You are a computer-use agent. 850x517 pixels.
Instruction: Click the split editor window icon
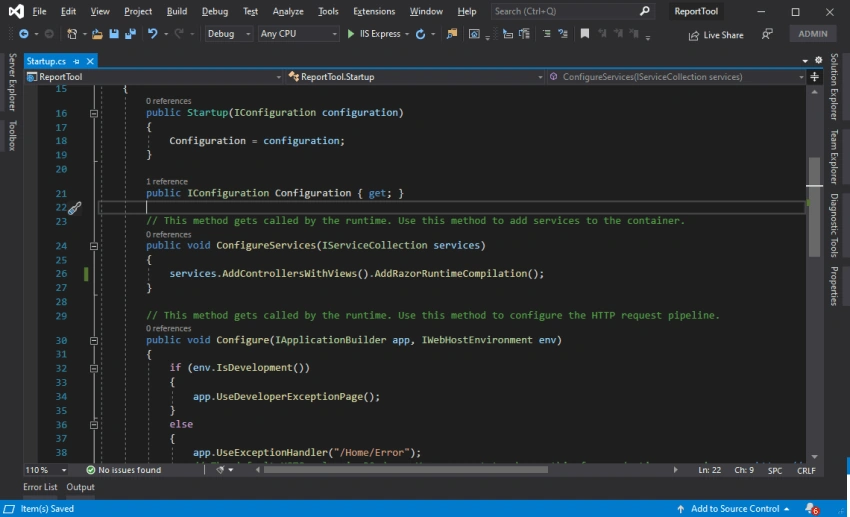[814, 77]
